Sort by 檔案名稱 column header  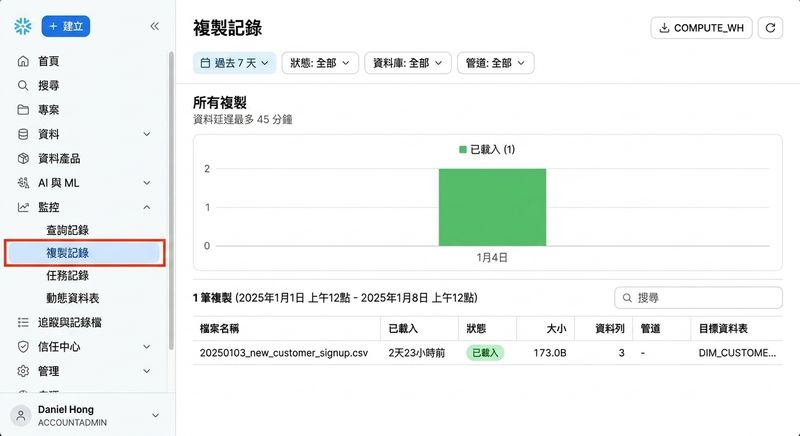click(x=219, y=329)
